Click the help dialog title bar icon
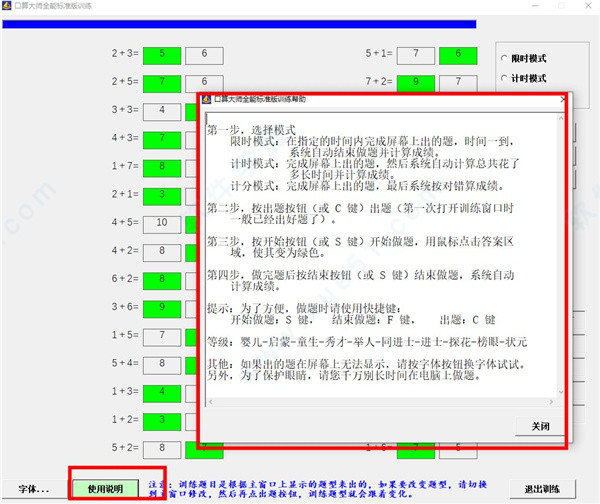The height and width of the screenshot is (504, 600). [x=207, y=99]
